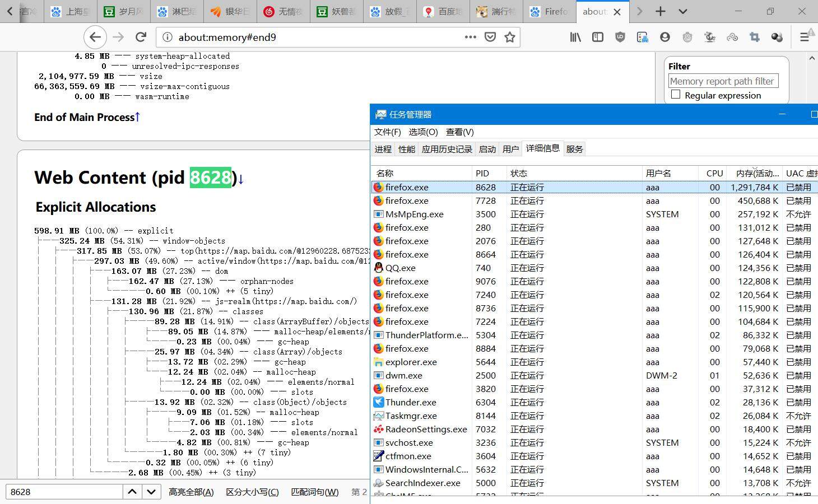Image resolution: width=818 pixels, height=504 pixels.
Task: Jump up via End of Main Process arrow
Action: [137, 116]
